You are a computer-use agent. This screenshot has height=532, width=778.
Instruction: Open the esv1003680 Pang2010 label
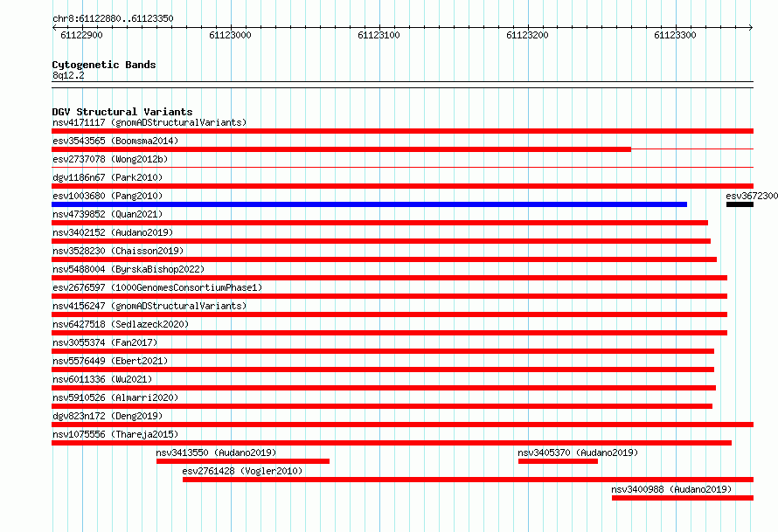click(x=108, y=196)
